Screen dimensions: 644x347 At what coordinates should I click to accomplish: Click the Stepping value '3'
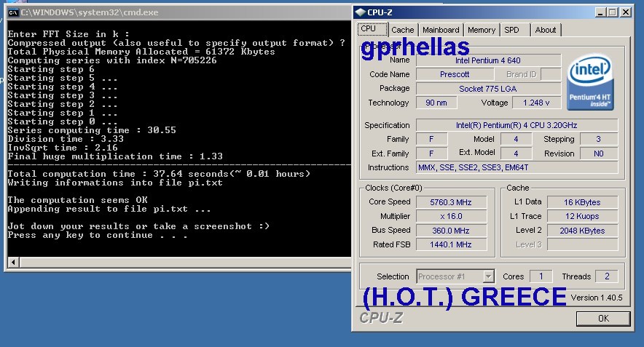tap(598, 139)
